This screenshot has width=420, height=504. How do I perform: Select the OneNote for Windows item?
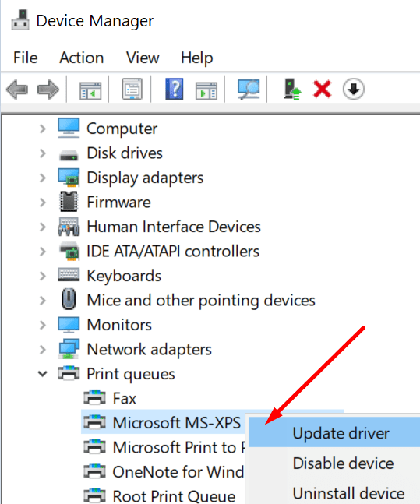point(178,472)
